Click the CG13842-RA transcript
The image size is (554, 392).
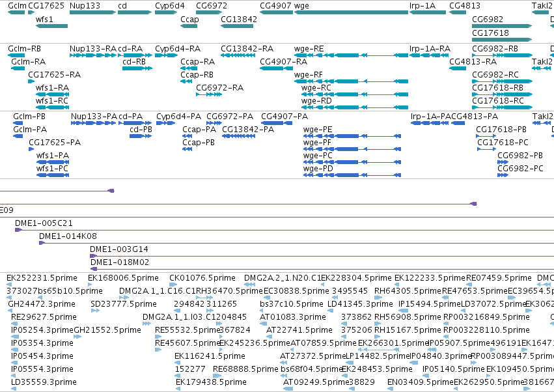[x=238, y=55]
